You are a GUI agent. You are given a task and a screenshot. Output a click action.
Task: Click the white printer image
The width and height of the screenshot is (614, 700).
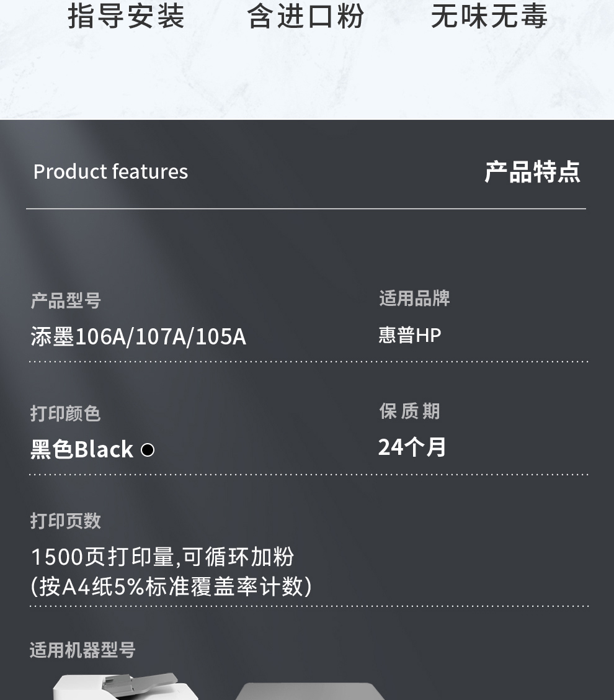126,686
